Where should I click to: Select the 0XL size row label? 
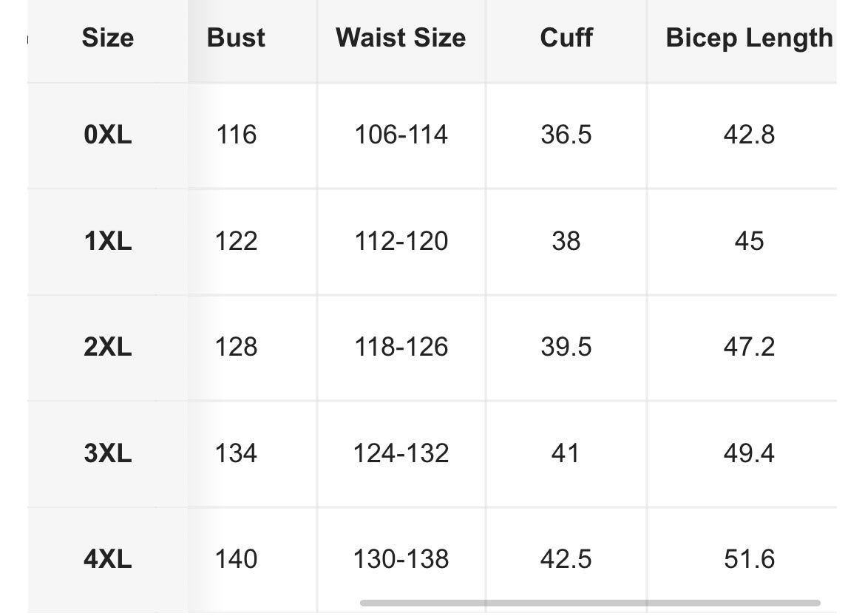tap(108, 135)
